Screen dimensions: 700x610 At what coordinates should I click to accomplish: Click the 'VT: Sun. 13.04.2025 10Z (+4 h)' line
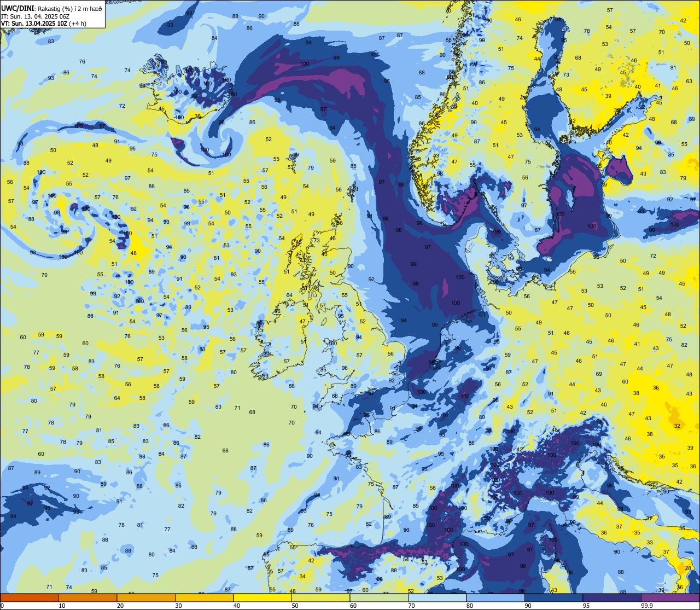point(44,24)
